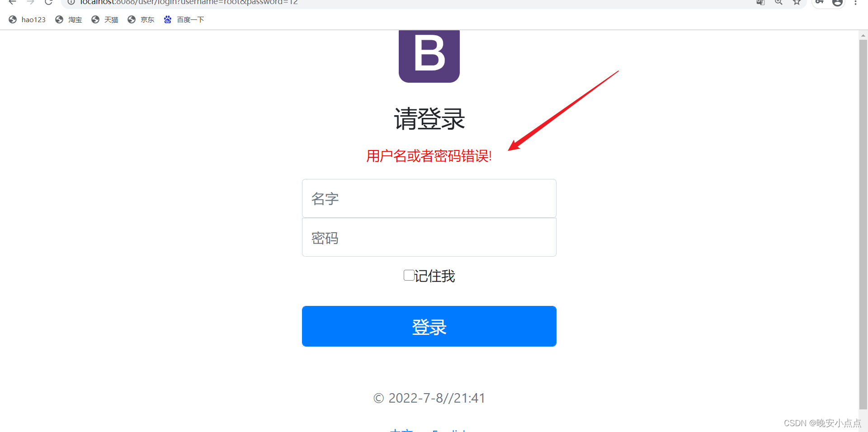Click the blue 登录 button
The width and height of the screenshot is (868, 432).
pos(429,326)
